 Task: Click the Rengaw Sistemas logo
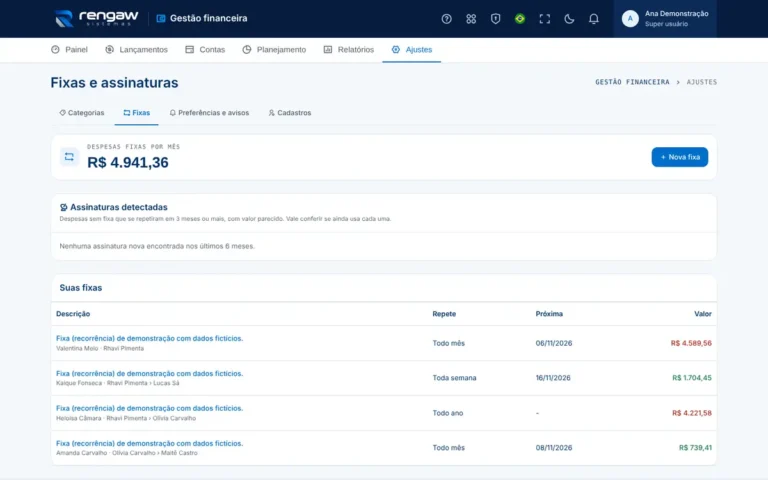point(96,19)
